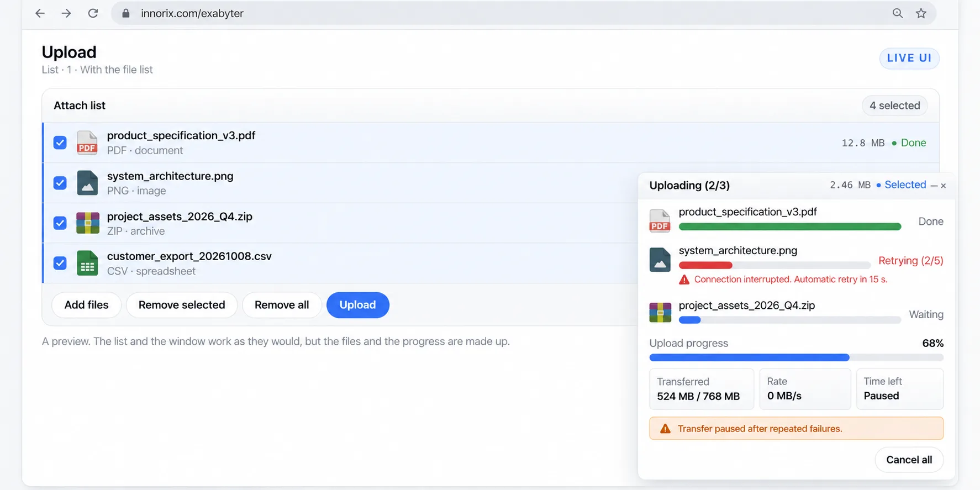Click the padlock icon in address bar

coord(126,13)
